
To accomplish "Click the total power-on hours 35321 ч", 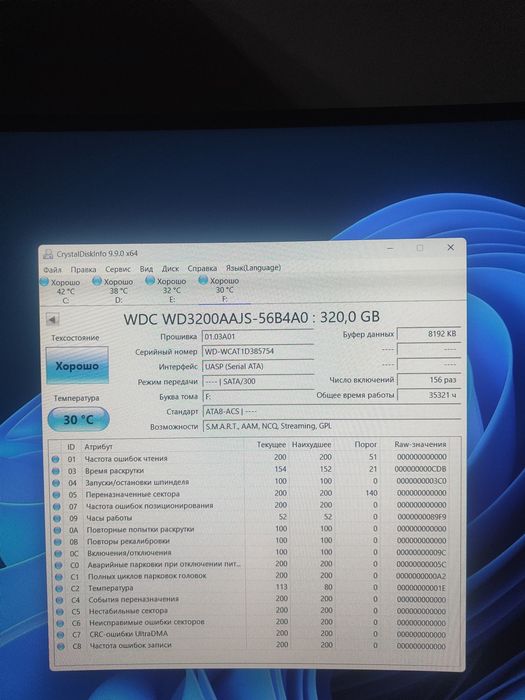I will pos(429,395).
